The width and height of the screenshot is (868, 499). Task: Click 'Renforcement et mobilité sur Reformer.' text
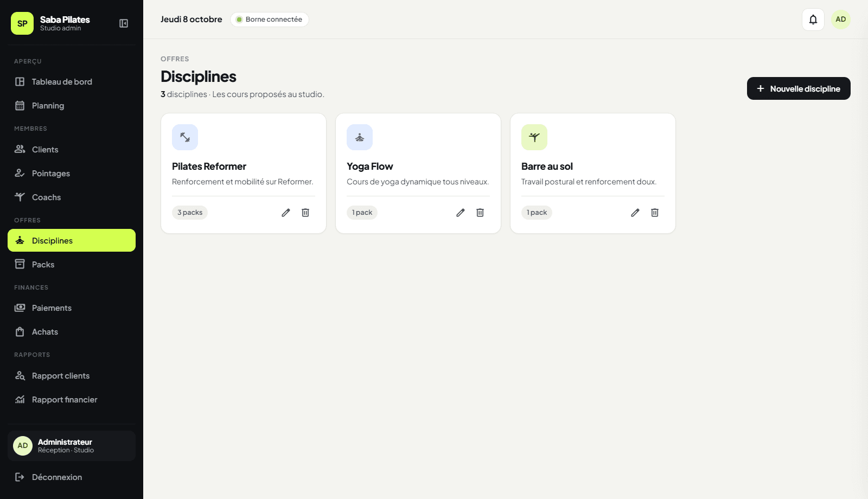coord(242,182)
